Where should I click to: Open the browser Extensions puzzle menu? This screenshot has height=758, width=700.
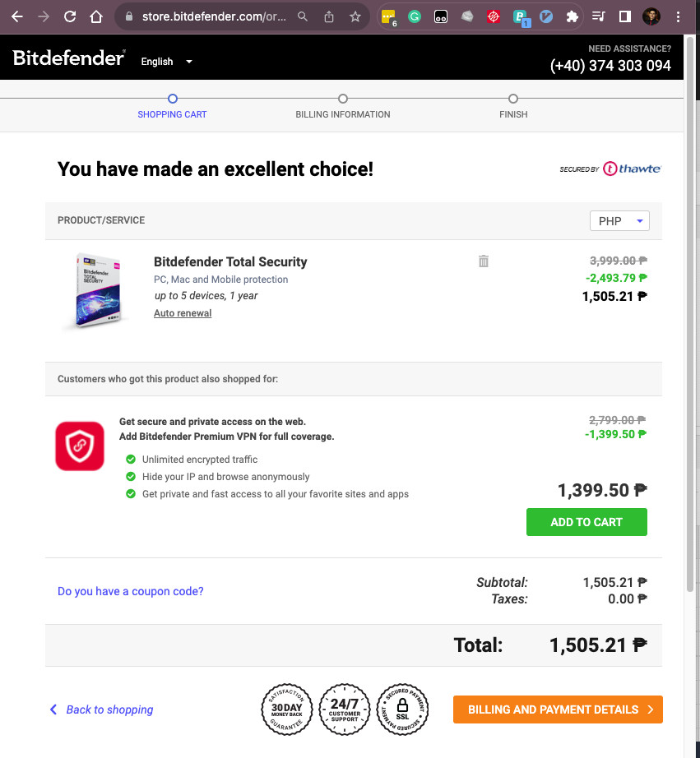point(573,16)
